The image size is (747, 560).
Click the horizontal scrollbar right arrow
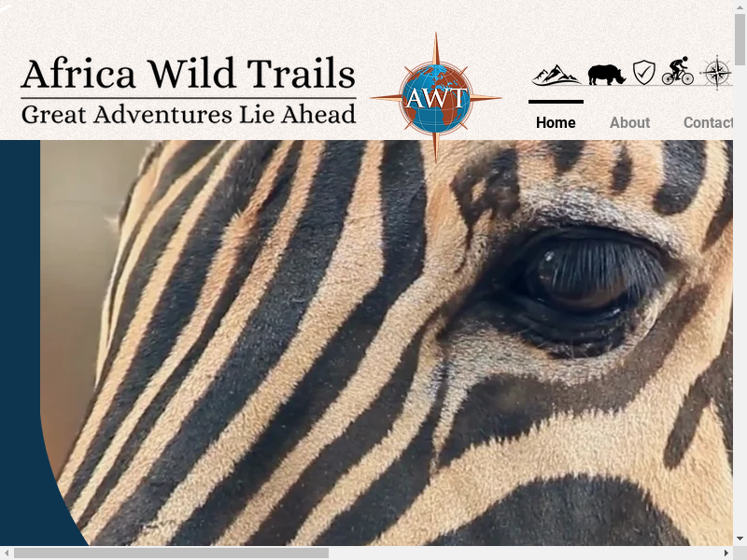[x=726, y=553]
